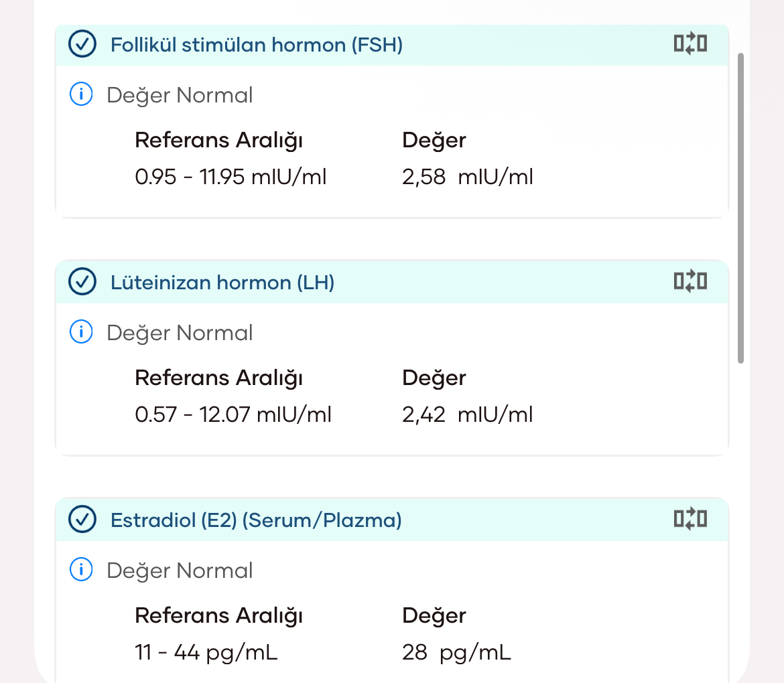Viewport: 784px width, 683px height.
Task: Tap the info icon under LH header
Action: click(81, 331)
